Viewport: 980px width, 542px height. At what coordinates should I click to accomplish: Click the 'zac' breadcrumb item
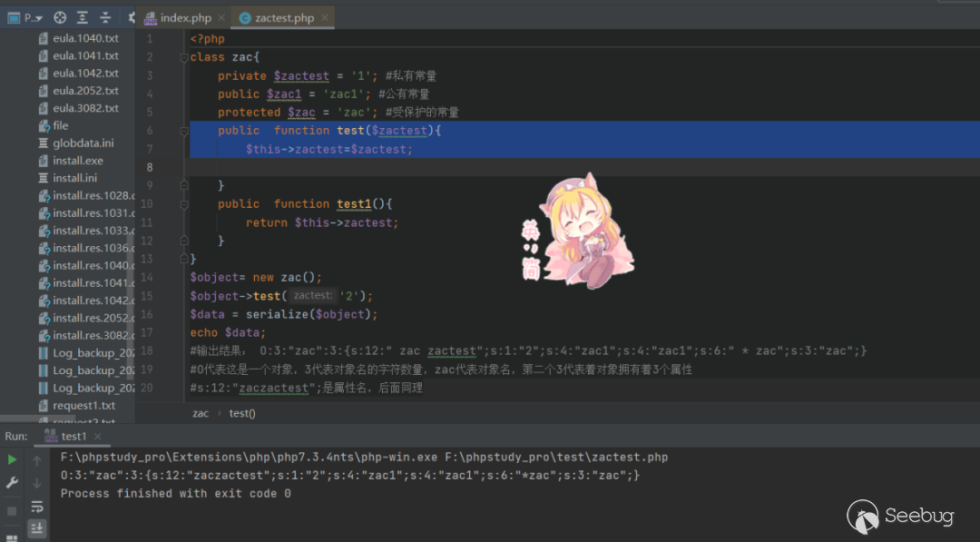pyautogui.click(x=201, y=413)
